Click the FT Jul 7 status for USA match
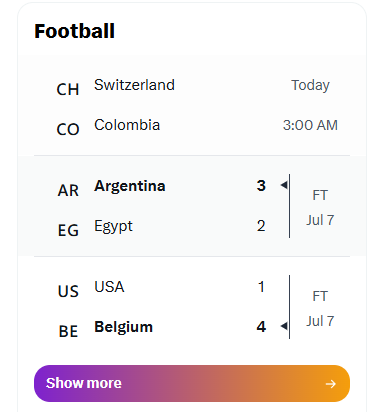This screenshot has height=412, width=392. click(x=320, y=308)
